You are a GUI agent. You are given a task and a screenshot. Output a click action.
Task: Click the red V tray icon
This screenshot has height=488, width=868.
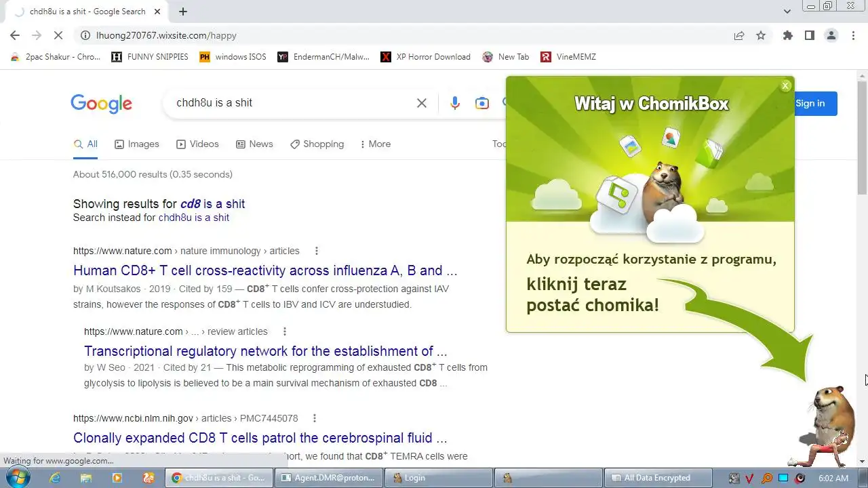pos(750,478)
